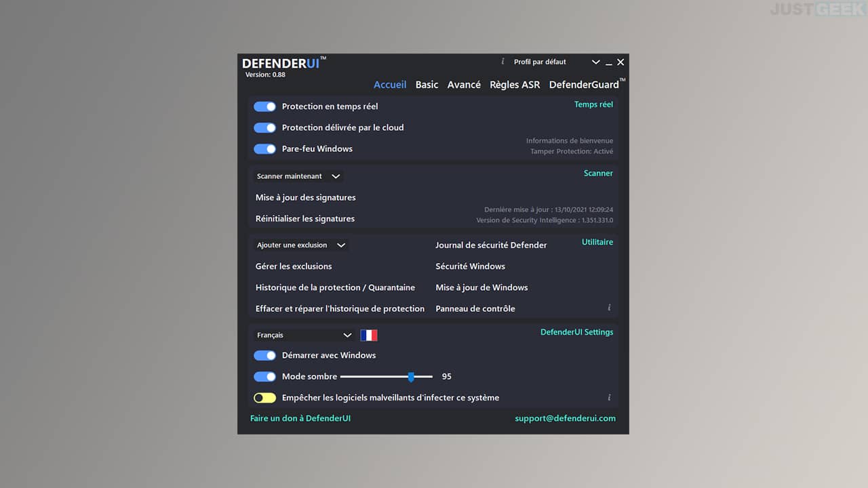This screenshot has height=488, width=868.
Task: Click the DefenderUI logo
Action: (x=284, y=63)
